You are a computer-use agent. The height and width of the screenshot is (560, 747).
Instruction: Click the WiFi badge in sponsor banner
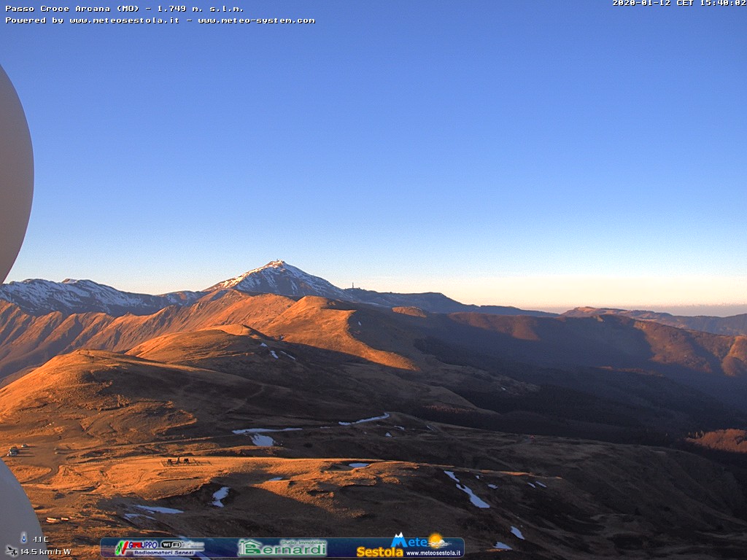tap(171, 544)
